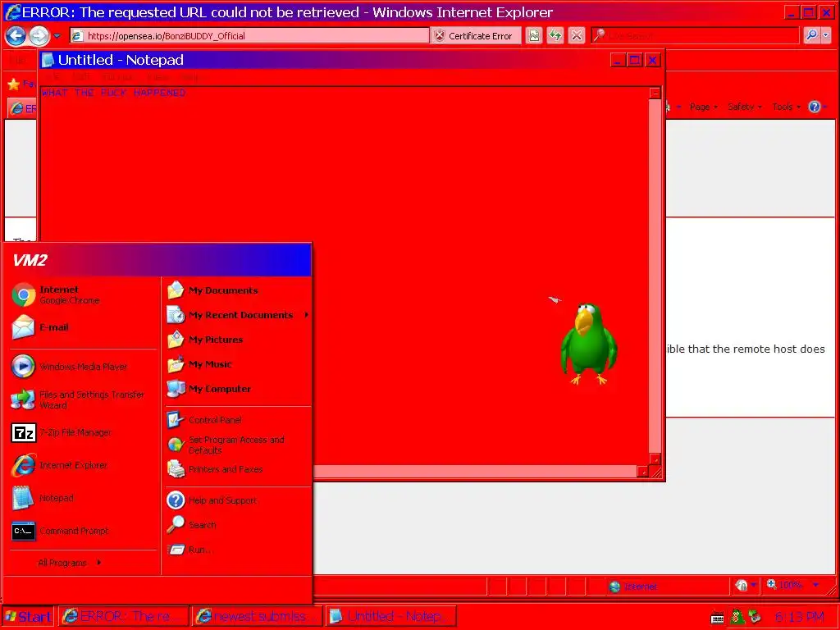Open the Live Search provider dropdown arrow
Image resolution: width=840 pixels, height=630 pixels.
point(825,36)
